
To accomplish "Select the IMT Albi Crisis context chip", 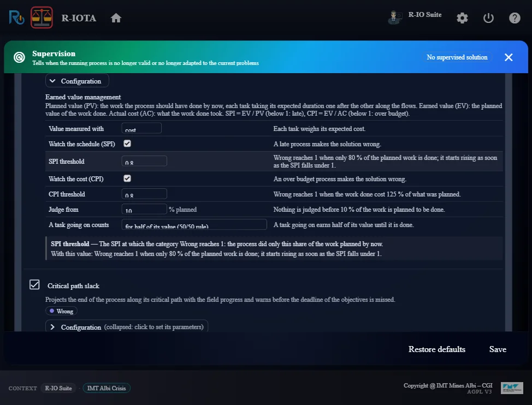I will (107, 388).
